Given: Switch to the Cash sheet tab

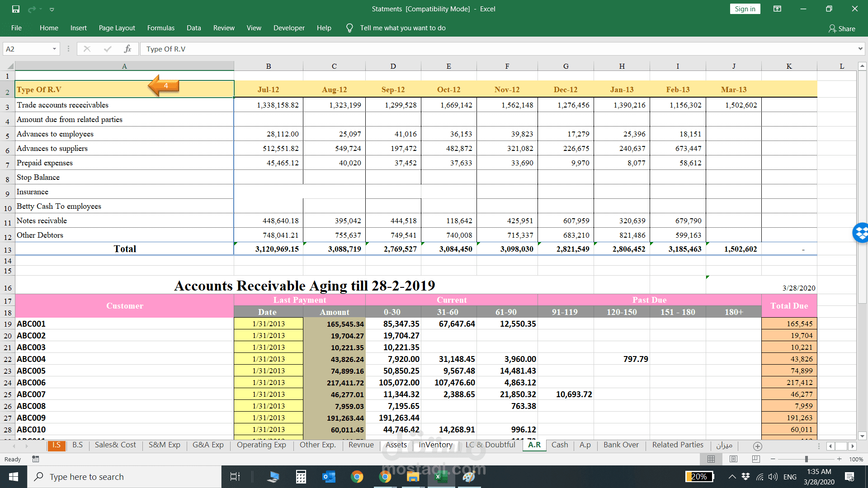Looking at the screenshot, I should pos(560,445).
